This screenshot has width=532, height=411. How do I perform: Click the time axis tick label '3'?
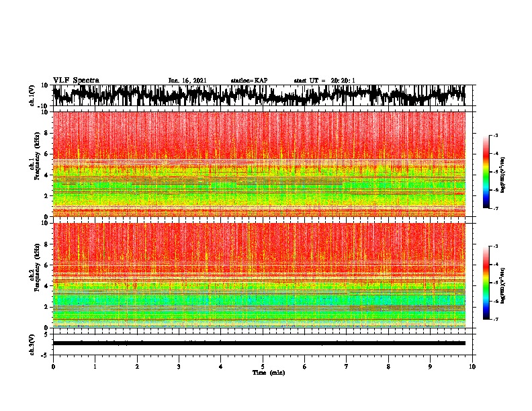coord(179,367)
